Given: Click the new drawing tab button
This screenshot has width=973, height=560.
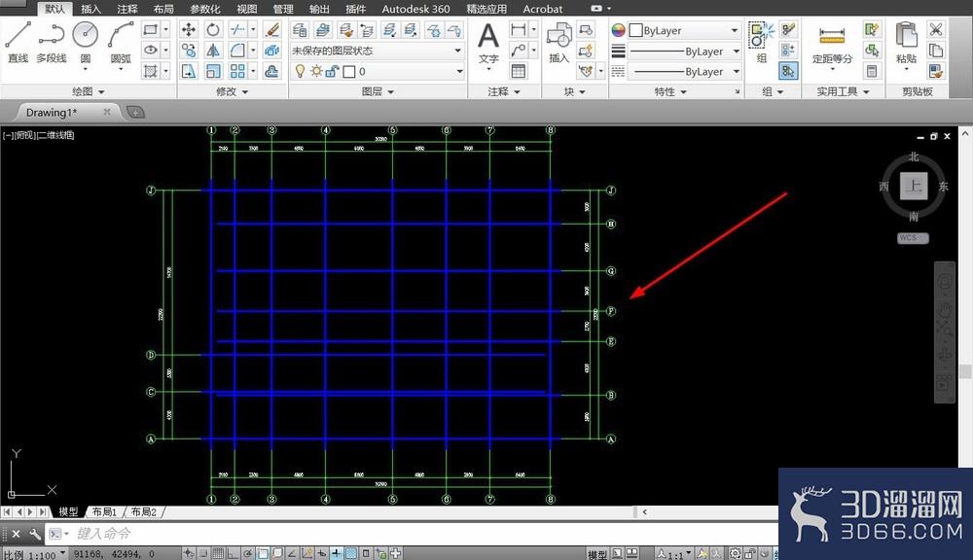Looking at the screenshot, I should (x=135, y=112).
